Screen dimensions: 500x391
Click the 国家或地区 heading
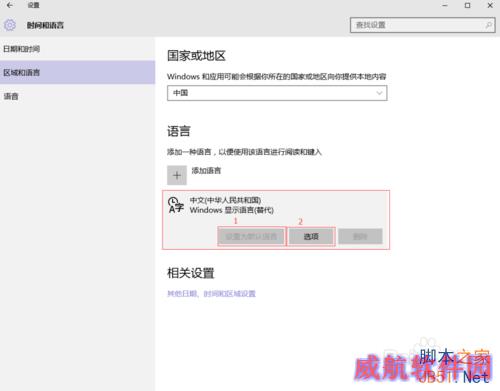tap(196, 56)
